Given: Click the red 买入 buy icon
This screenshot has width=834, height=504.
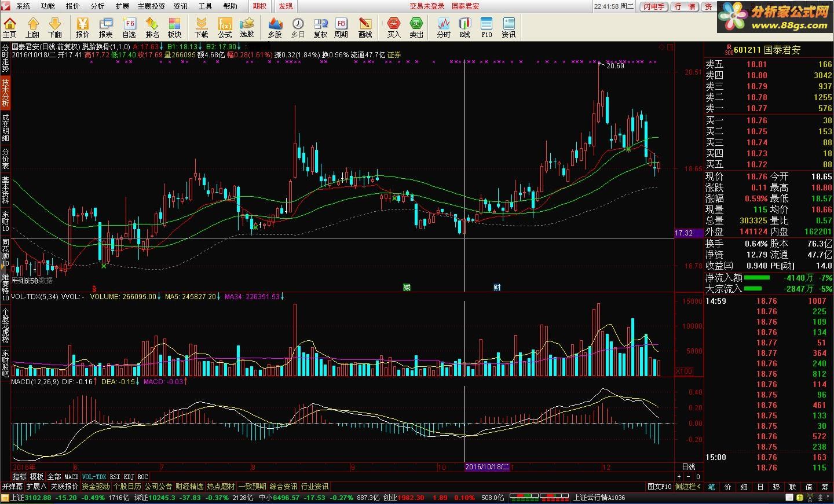Looking at the screenshot, I should pos(394,27).
